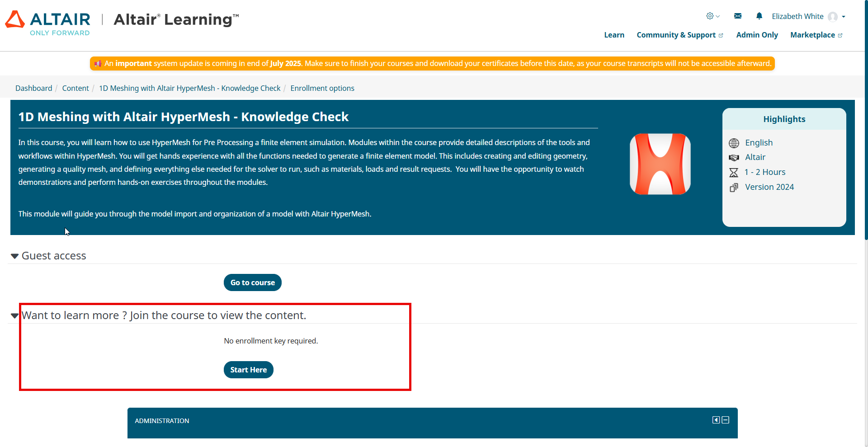Screen dimensions: 868x447
Task: Click the user avatar picture
Action: (x=833, y=17)
